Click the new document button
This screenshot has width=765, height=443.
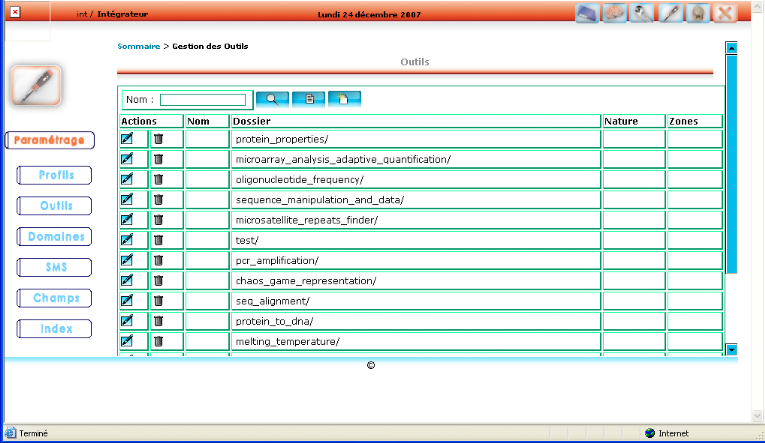(344, 99)
